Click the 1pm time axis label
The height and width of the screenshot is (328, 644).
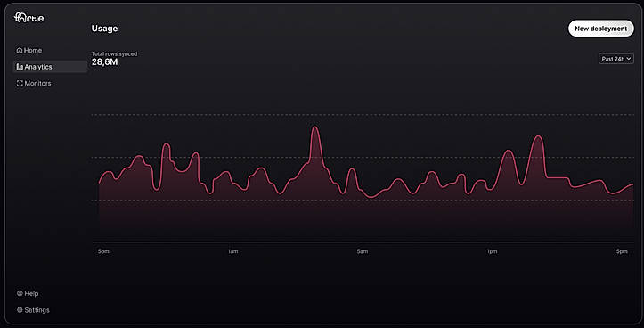[x=492, y=251]
